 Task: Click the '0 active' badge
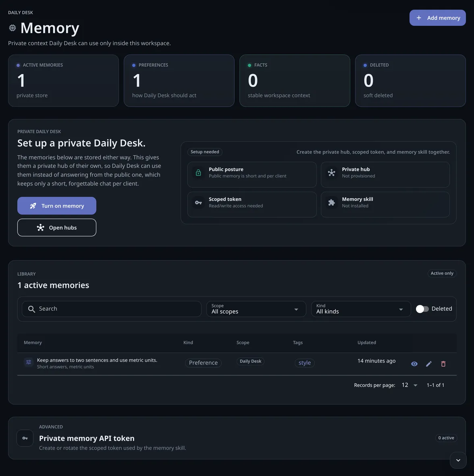coord(446,438)
